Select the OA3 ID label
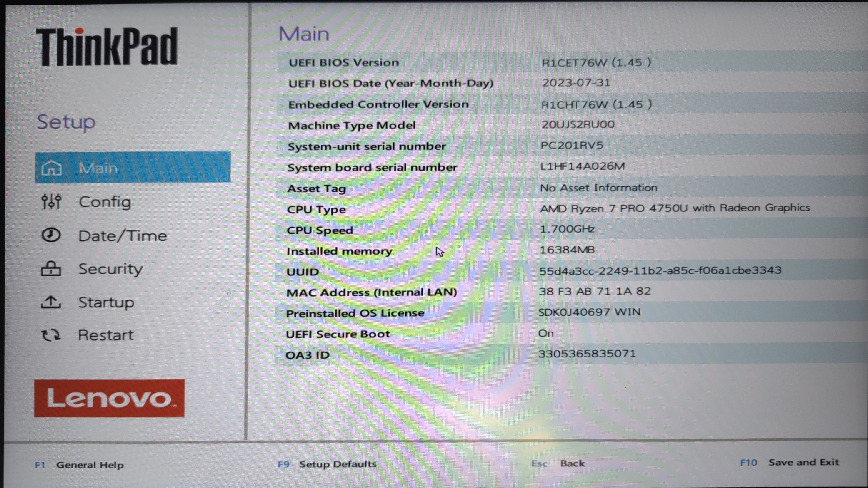The image size is (868, 488). (307, 355)
